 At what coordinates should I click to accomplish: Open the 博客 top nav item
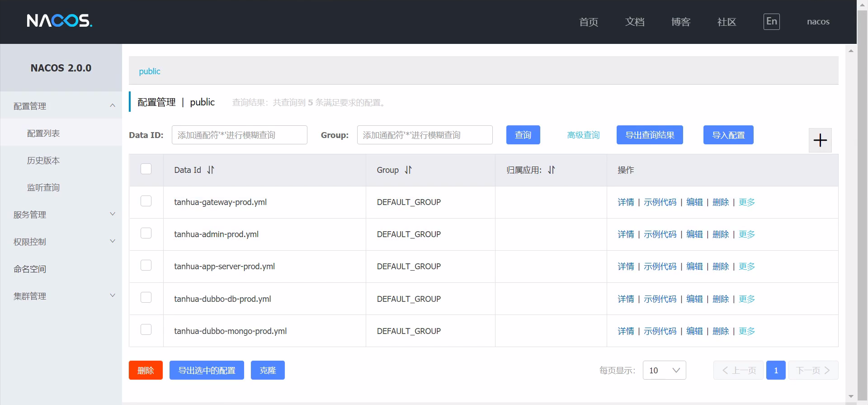pos(681,22)
